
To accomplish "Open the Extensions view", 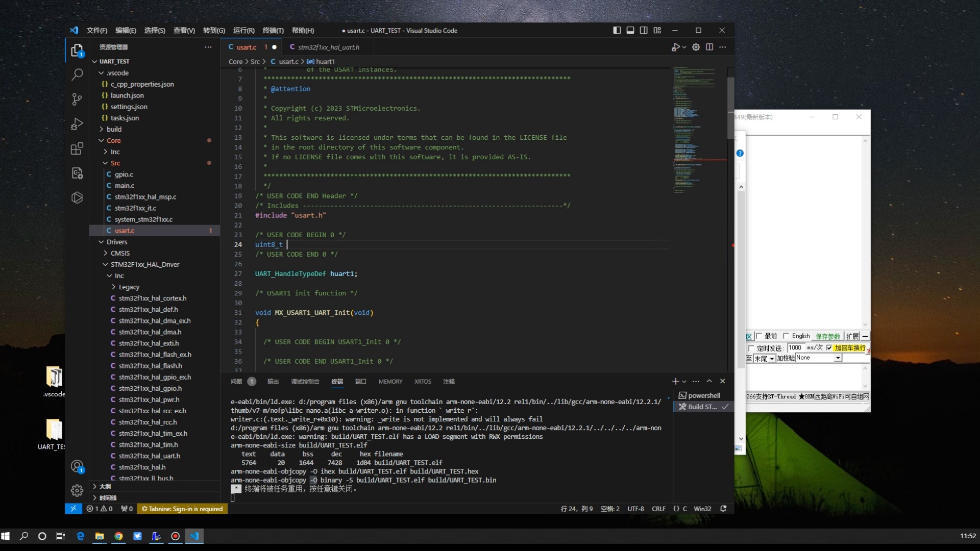I will coord(77,148).
